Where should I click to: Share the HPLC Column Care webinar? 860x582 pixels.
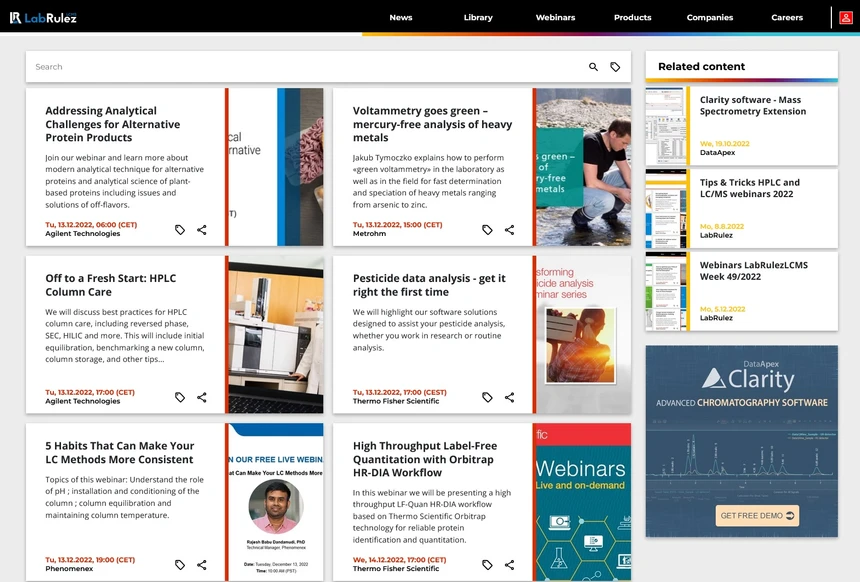point(202,397)
